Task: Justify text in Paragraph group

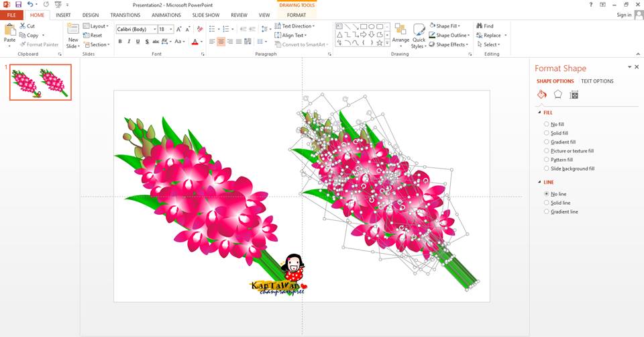Action: coord(239,42)
